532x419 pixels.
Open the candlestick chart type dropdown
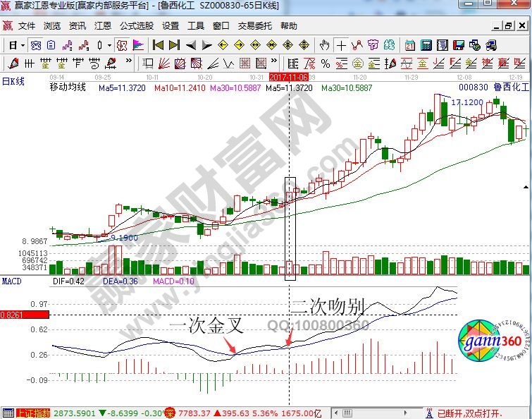click(x=109, y=45)
